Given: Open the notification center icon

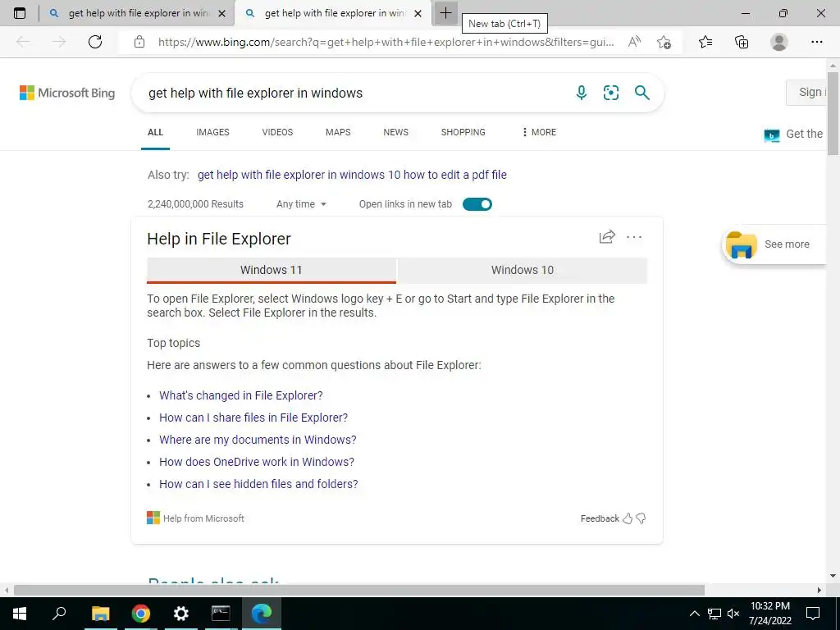Looking at the screenshot, I should pyautogui.click(x=813, y=614).
